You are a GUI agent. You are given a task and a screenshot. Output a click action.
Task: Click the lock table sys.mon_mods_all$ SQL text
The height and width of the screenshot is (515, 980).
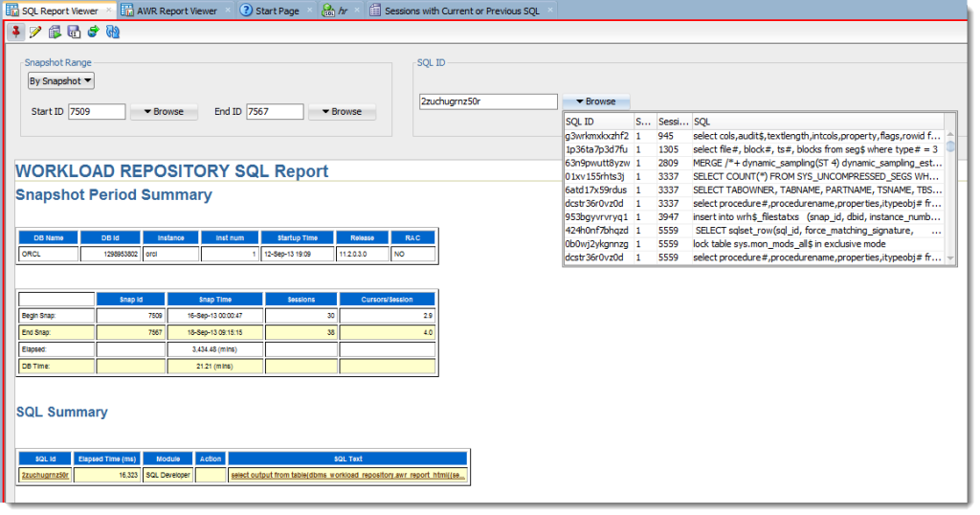click(789, 244)
